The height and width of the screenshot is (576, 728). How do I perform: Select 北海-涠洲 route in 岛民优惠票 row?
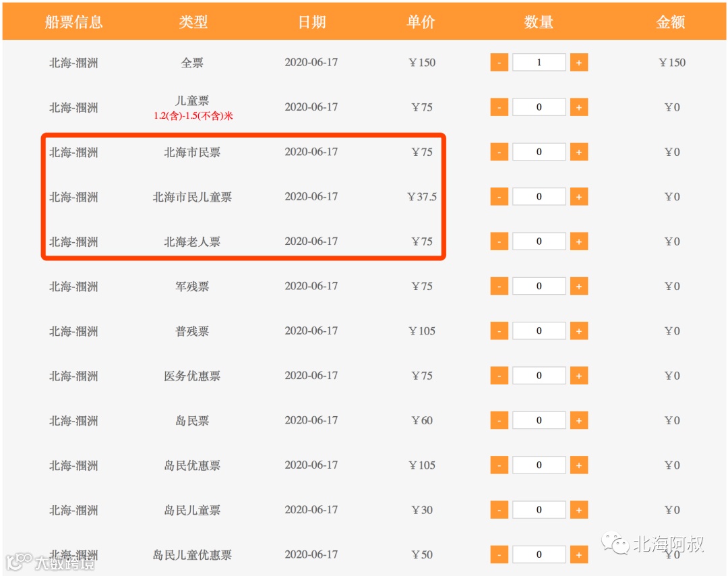(x=74, y=465)
